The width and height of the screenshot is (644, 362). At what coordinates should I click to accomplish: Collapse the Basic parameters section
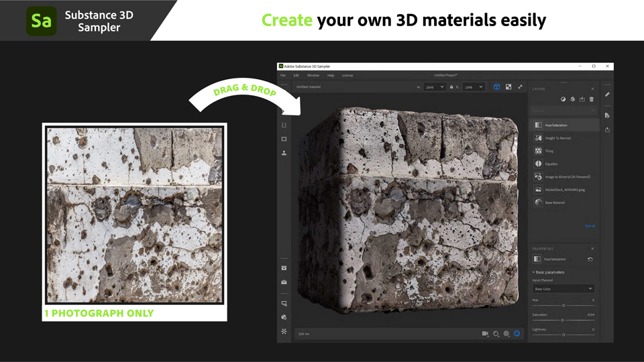coord(548,272)
